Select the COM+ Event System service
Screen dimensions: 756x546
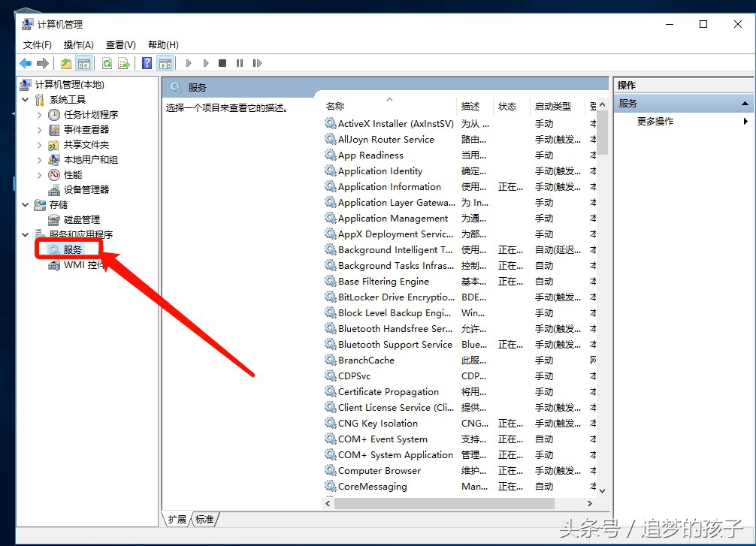coord(460,439)
